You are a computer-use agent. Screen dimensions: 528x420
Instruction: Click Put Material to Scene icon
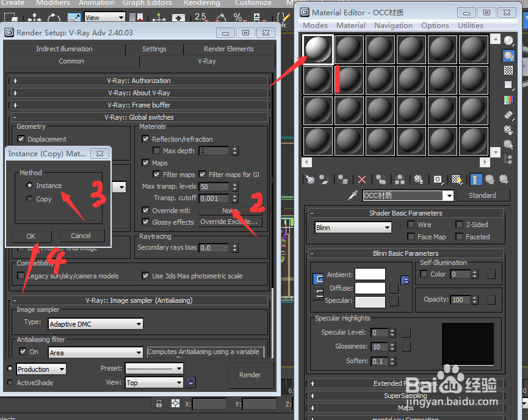point(324,179)
